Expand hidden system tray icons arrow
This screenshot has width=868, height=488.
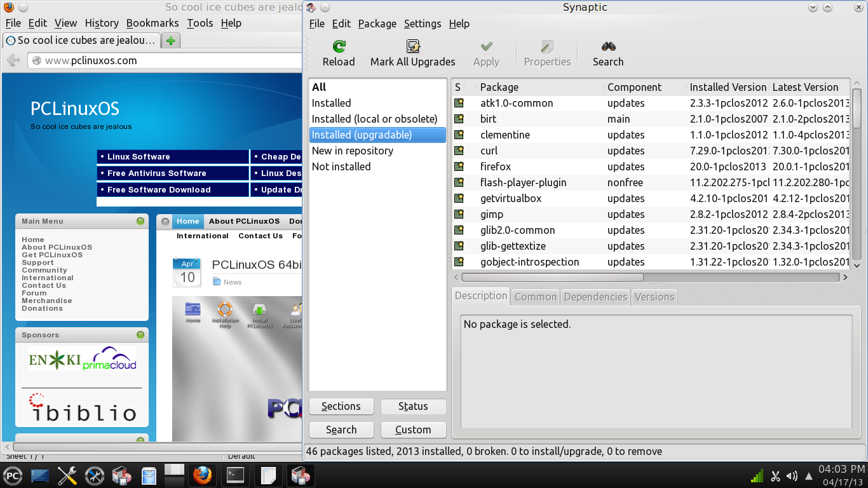[x=808, y=476]
